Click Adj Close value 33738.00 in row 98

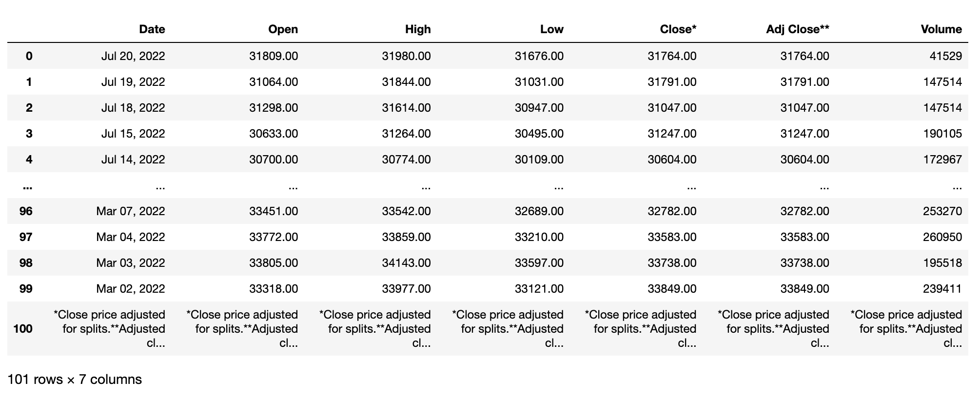tap(805, 263)
